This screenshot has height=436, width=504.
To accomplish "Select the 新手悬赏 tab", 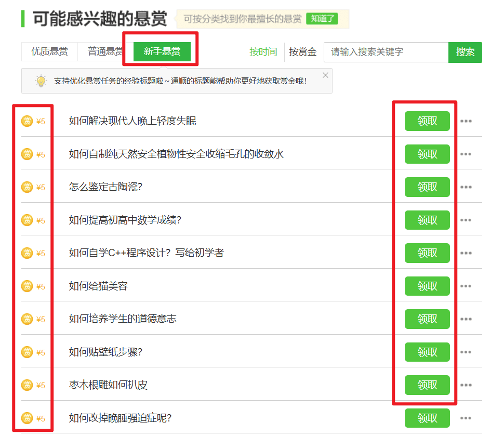I will [x=162, y=51].
